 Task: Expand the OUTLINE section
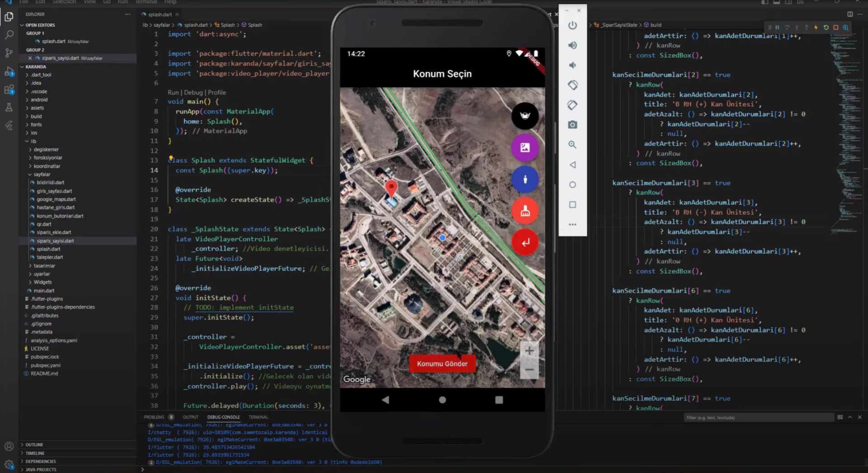click(34, 445)
